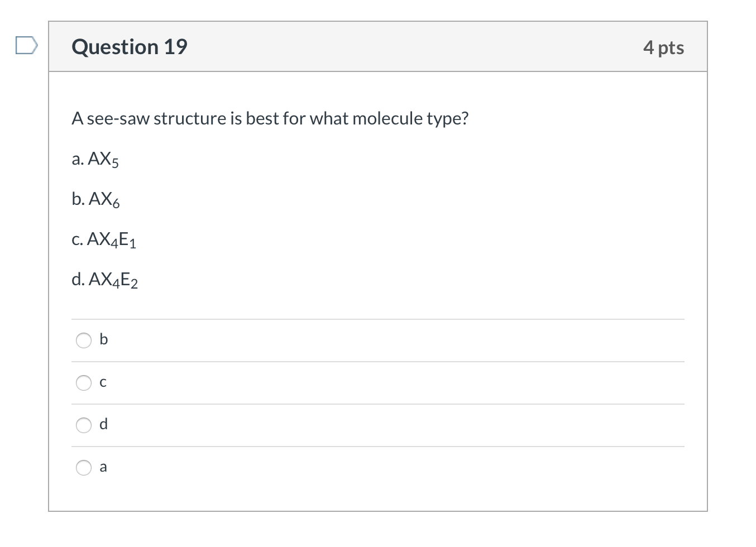Viewport: 756px width, 547px height.
Task: Click the letter a next to its radio button
Action: (x=103, y=467)
